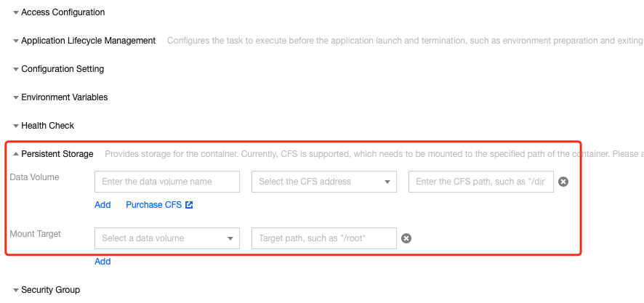The height and width of the screenshot is (303, 644).
Task: Remove the Mount Target row
Action: [x=406, y=238]
